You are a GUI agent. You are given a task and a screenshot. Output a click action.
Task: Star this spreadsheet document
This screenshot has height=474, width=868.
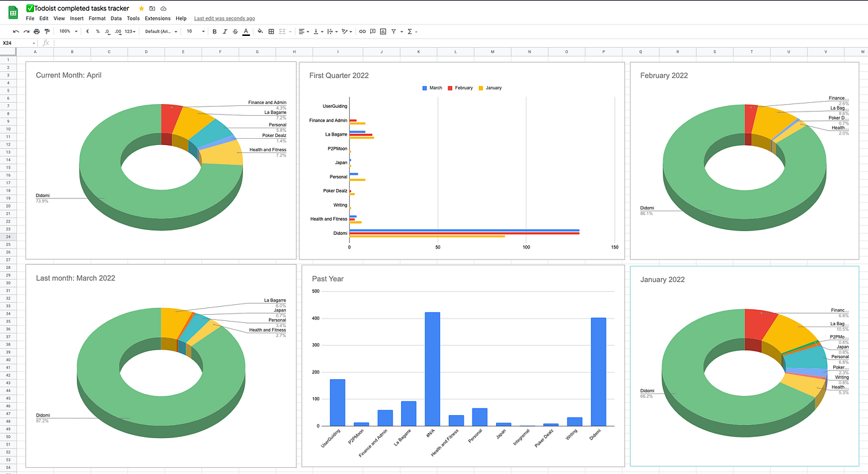click(x=141, y=9)
